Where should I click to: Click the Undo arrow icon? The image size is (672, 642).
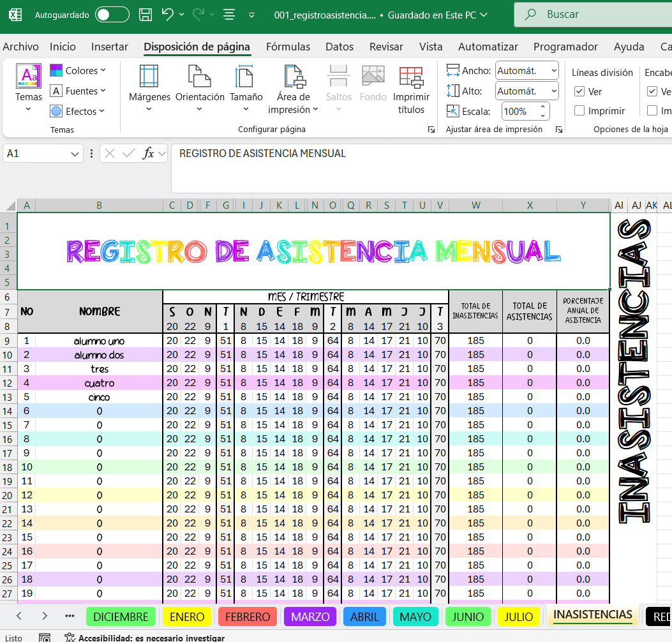(x=168, y=15)
